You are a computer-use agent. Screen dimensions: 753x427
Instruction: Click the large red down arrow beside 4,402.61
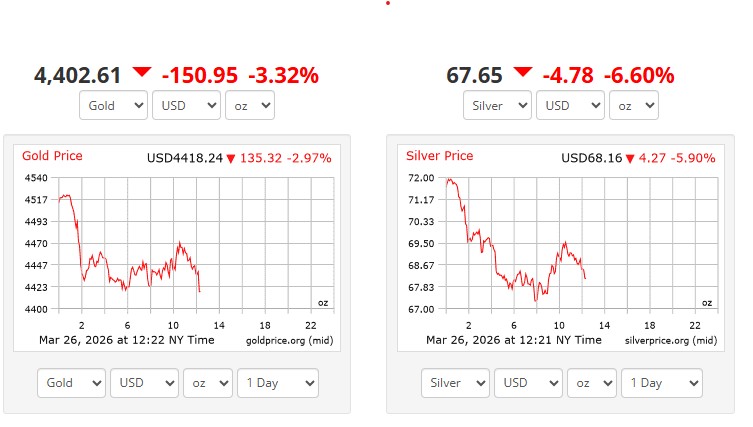pyautogui.click(x=142, y=72)
